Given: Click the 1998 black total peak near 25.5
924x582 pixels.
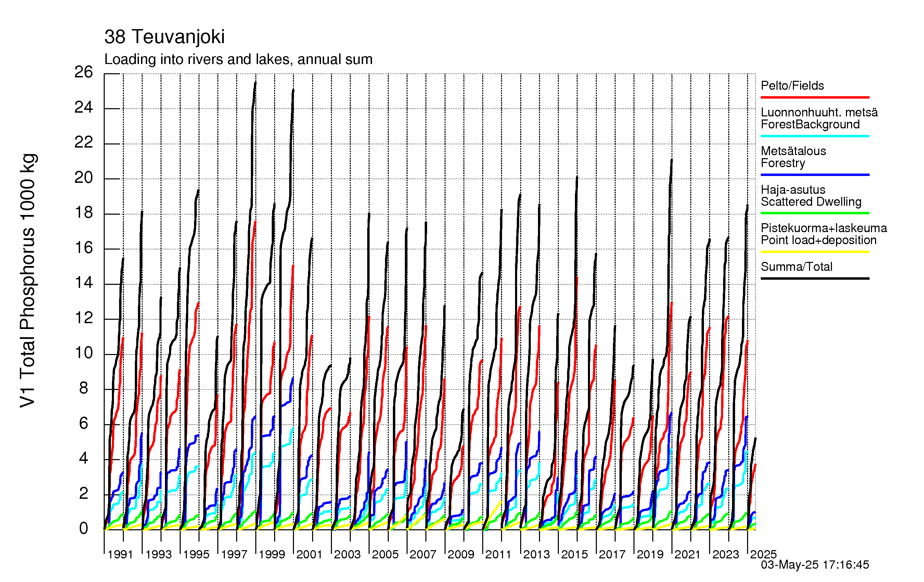Looking at the screenshot, I should [255, 83].
